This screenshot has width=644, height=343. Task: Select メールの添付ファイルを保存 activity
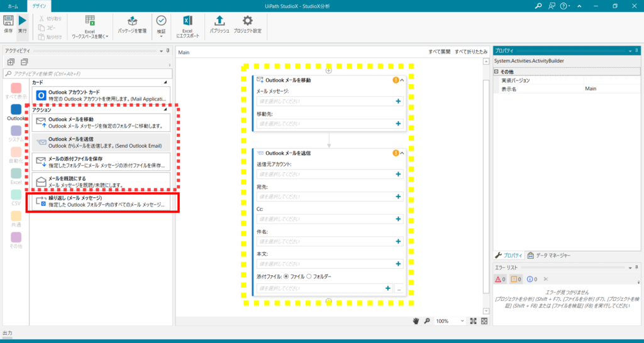(x=101, y=162)
